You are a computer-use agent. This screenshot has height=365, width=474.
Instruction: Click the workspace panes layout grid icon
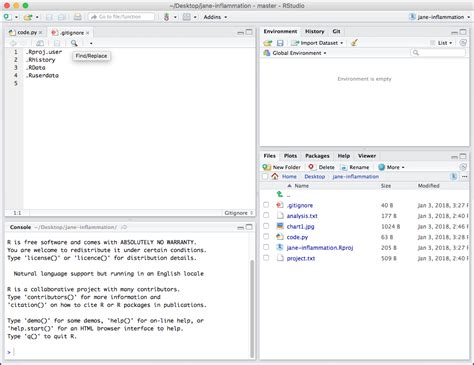coord(187,17)
